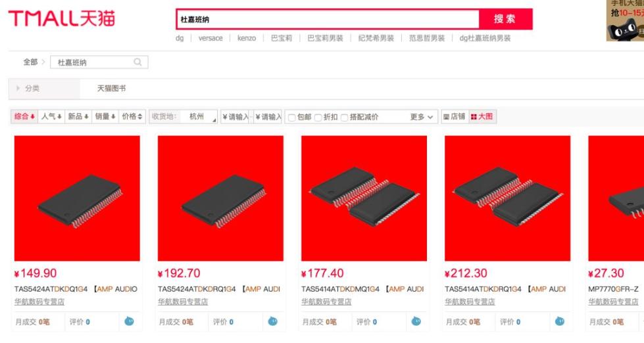Viewport: 644px width, 343px height.
Task: Open the TAS5414ATDKDMQ1G4 product thumbnail
Action: [x=364, y=198]
